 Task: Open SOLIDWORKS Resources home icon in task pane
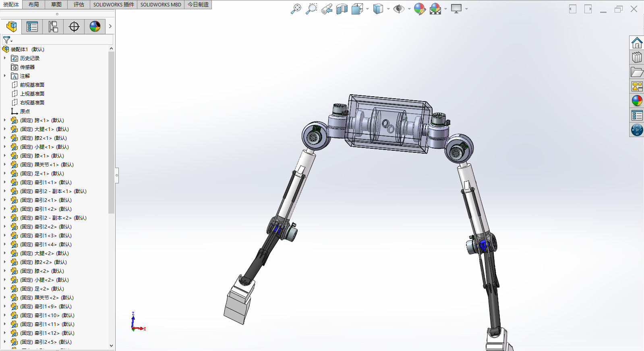(637, 43)
